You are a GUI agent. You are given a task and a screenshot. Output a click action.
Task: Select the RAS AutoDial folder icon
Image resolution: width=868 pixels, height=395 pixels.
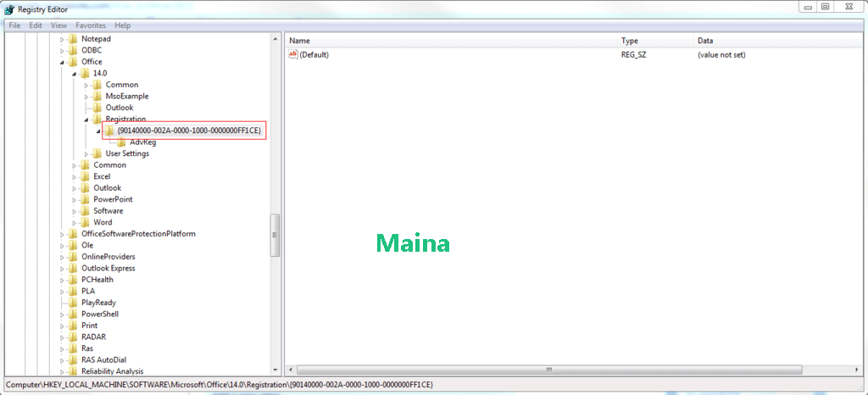73,360
